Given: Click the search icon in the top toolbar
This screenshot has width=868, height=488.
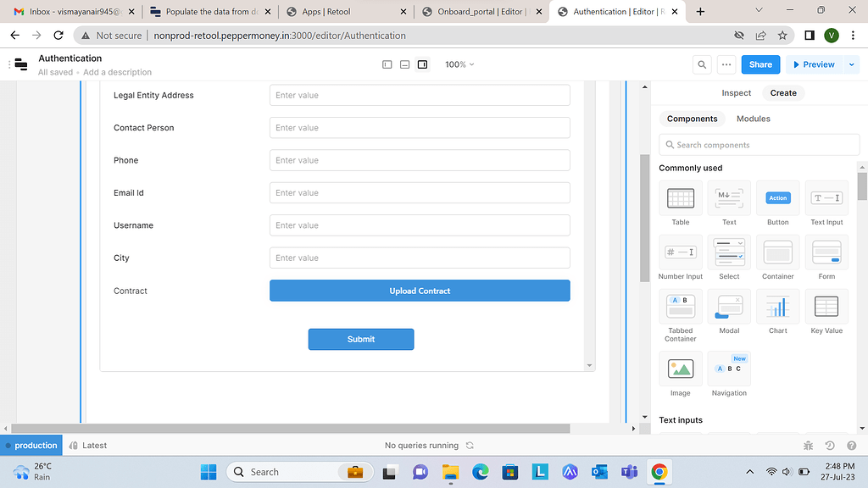Looking at the screenshot, I should coord(702,64).
